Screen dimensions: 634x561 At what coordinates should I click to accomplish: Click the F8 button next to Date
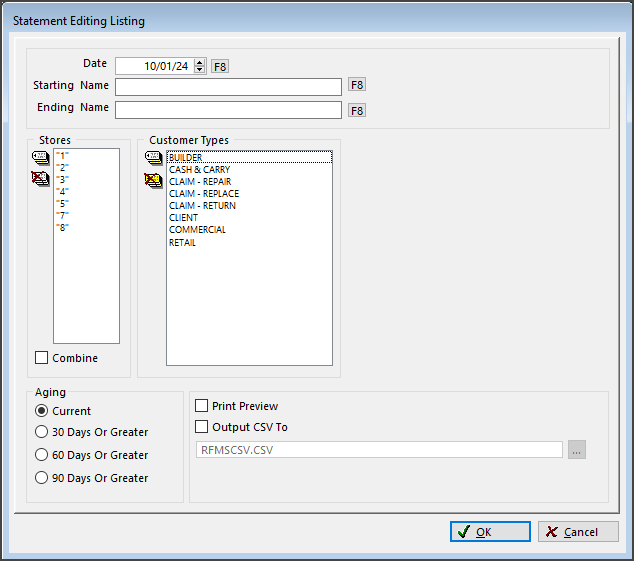coord(220,66)
